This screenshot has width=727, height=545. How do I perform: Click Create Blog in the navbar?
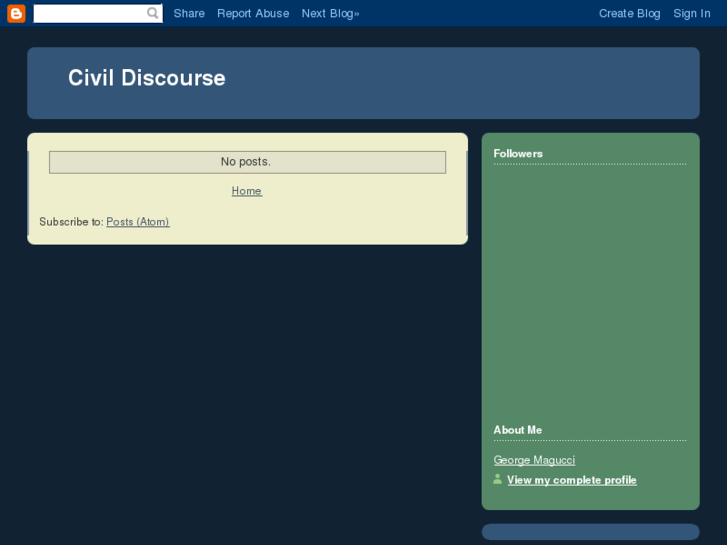[x=629, y=13]
